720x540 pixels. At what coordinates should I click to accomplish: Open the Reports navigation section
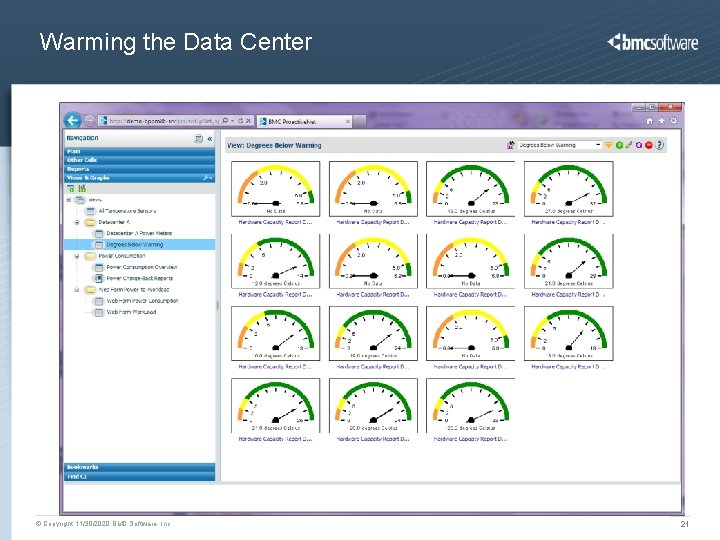139,169
